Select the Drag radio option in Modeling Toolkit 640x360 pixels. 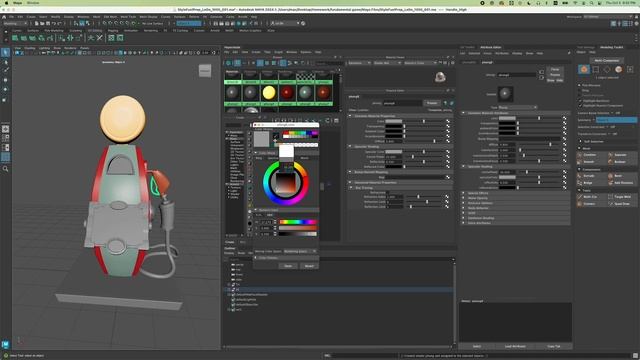click(580, 90)
